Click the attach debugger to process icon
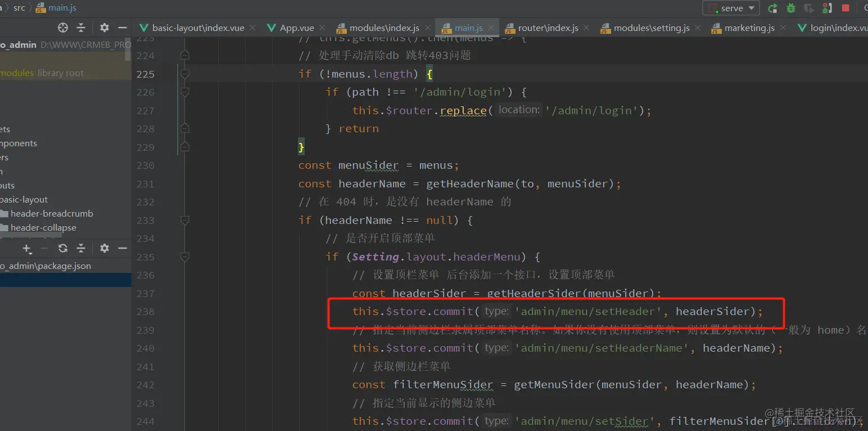The height and width of the screenshot is (431, 868). [827, 8]
